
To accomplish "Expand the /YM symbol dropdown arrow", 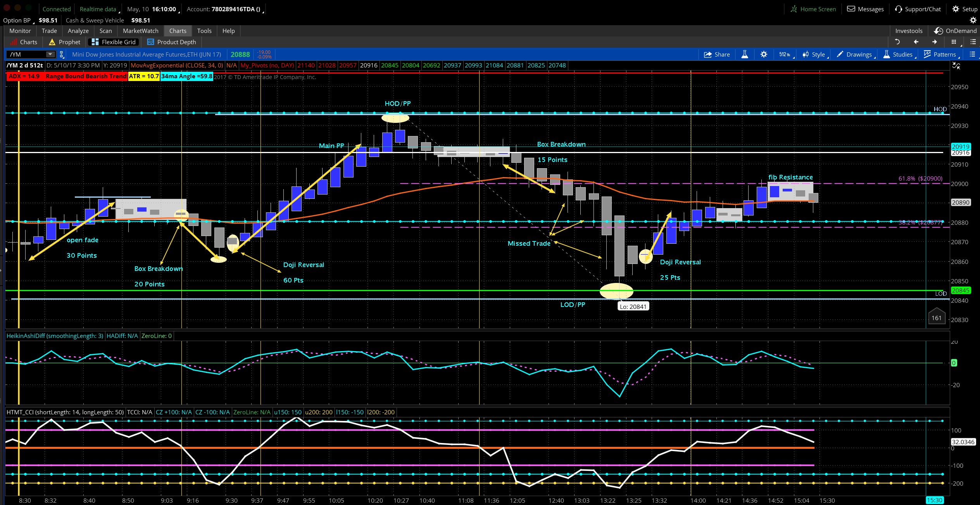I will tap(50, 55).
